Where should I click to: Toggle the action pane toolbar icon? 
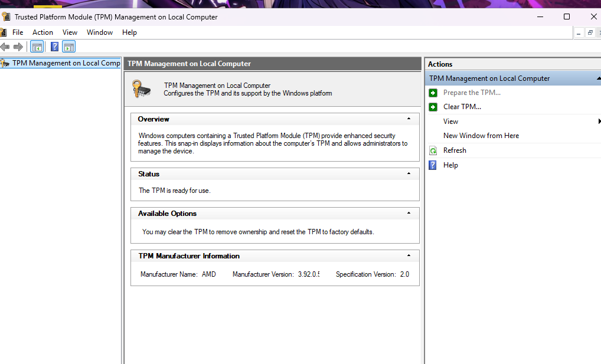click(x=69, y=47)
